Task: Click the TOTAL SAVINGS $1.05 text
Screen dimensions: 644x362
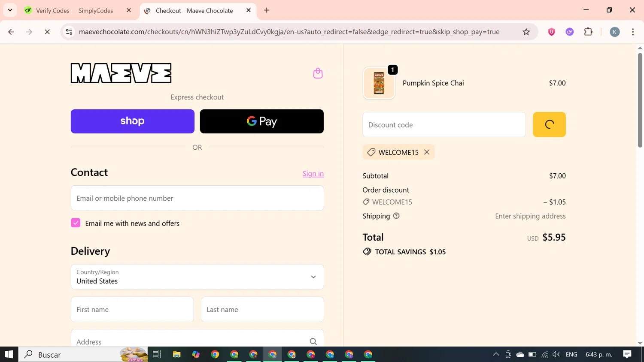Action: [x=410, y=252]
